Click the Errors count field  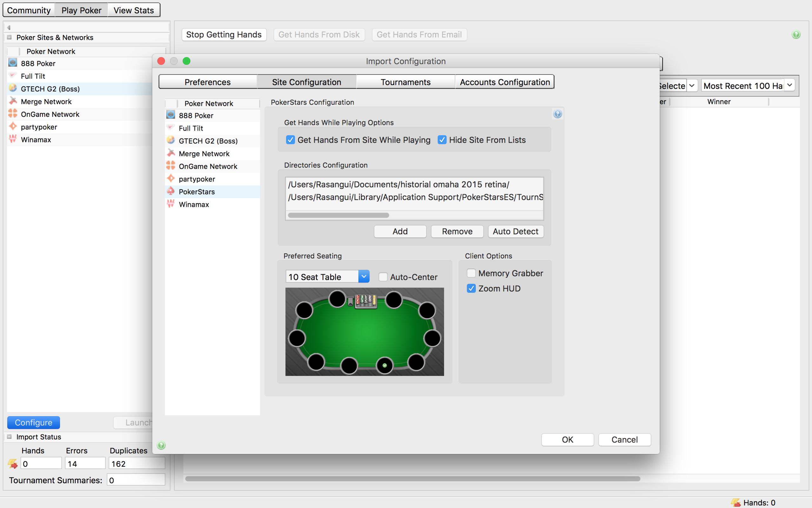[x=85, y=464]
